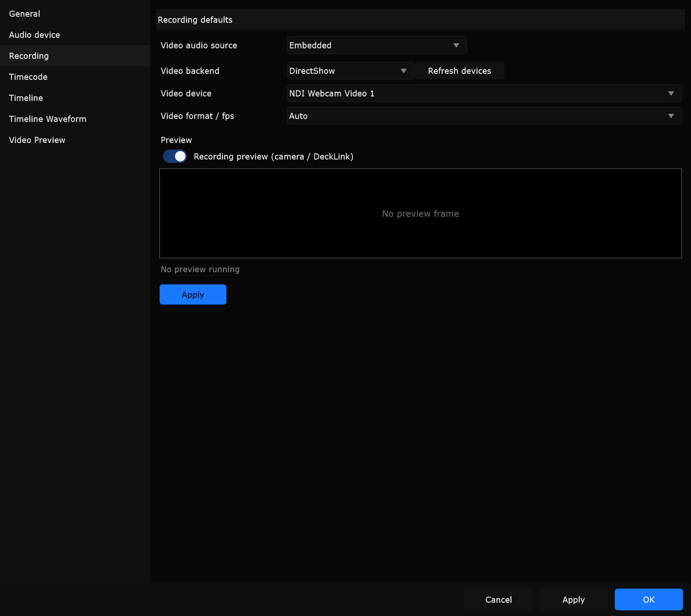Click the grey Apply button beside OK
The width and height of the screenshot is (691, 616).
point(573,600)
